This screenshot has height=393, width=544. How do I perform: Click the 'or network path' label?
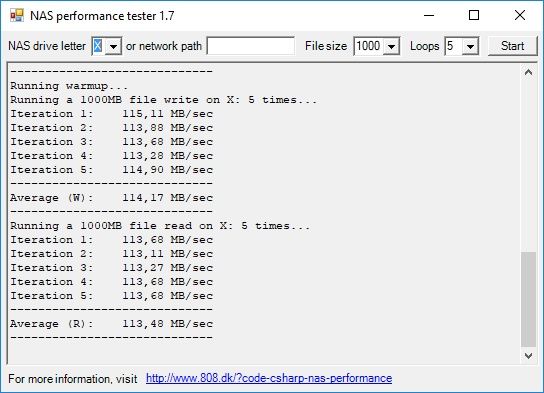click(x=164, y=46)
